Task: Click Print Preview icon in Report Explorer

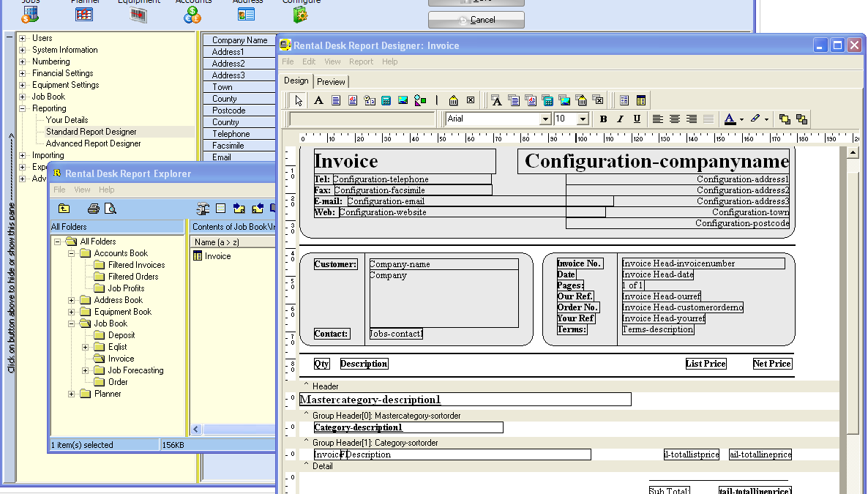Action: (111, 209)
